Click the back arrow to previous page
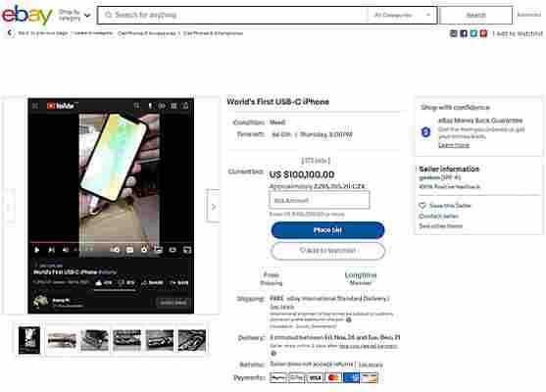Screen dimensions: 546x392 point(10,33)
